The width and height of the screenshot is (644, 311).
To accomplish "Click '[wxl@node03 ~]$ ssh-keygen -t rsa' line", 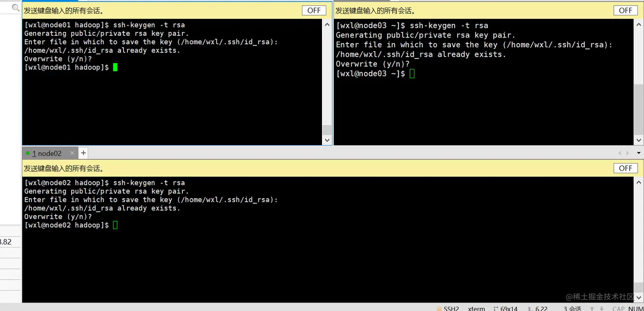I will click(x=412, y=26).
